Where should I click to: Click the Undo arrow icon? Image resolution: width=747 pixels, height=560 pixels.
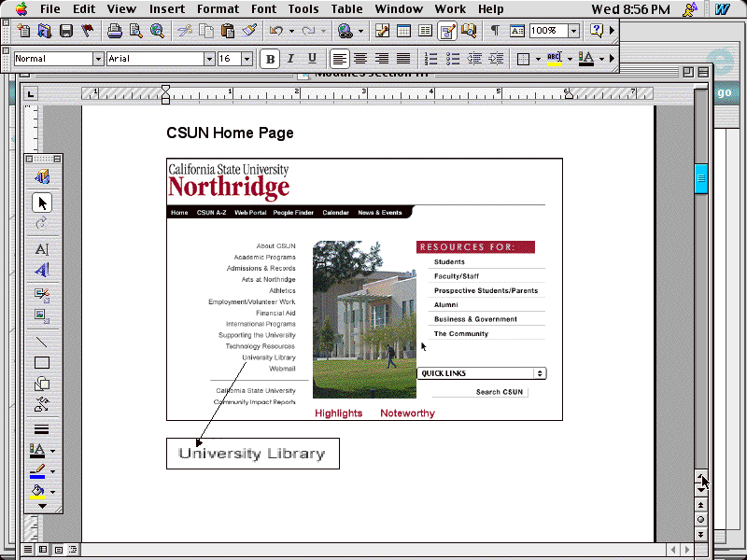[275, 31]
